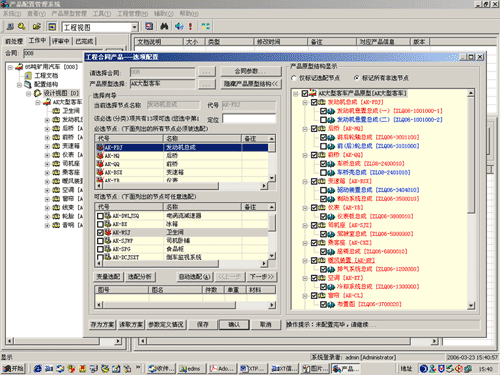Click the 代号 column header in required nodes list
The height and width of the screenshot is (375, 500).
(x=129, y=138)
